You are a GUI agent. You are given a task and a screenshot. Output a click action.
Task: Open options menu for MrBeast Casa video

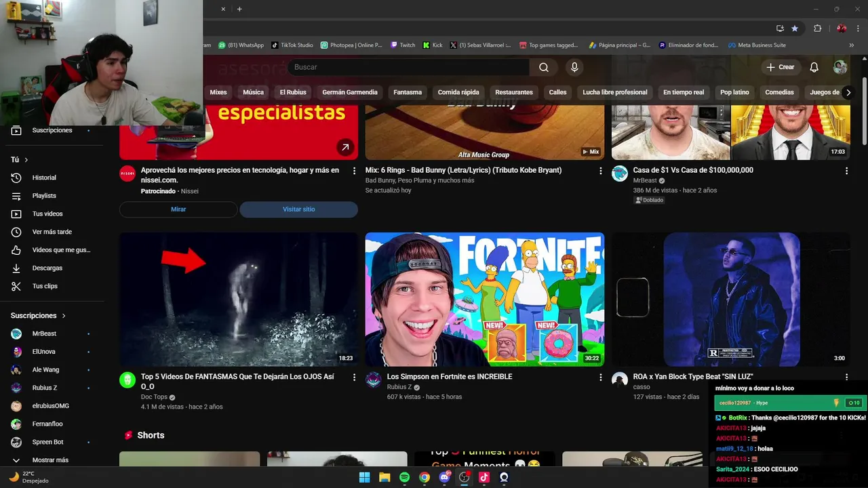[846, 171]
